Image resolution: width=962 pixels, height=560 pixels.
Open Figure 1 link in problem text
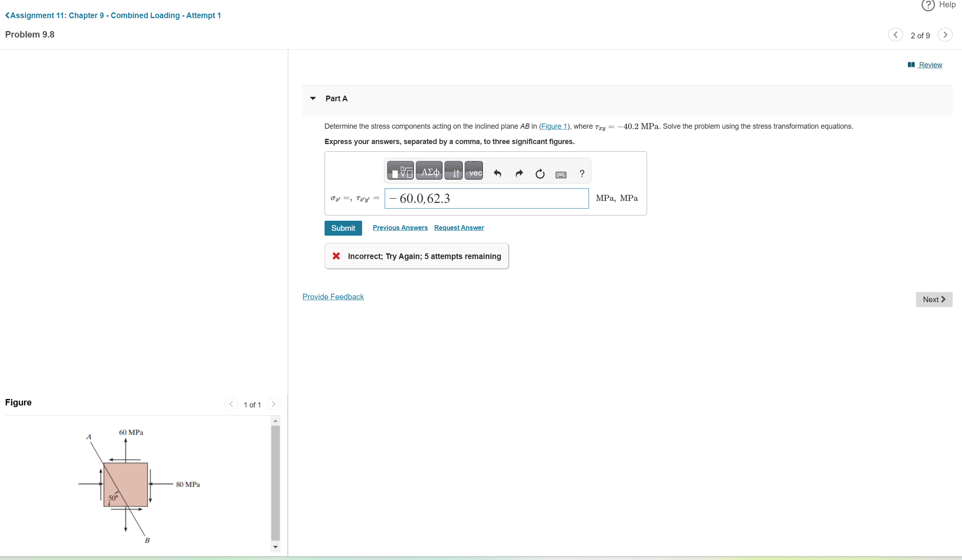coord(554,126)
